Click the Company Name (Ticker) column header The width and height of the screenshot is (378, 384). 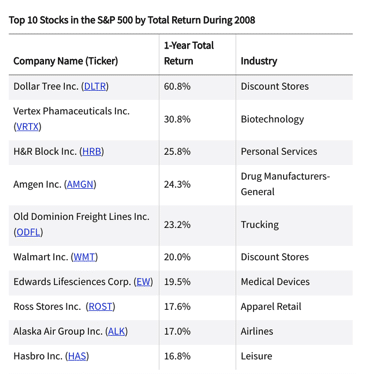coord(66,61)
